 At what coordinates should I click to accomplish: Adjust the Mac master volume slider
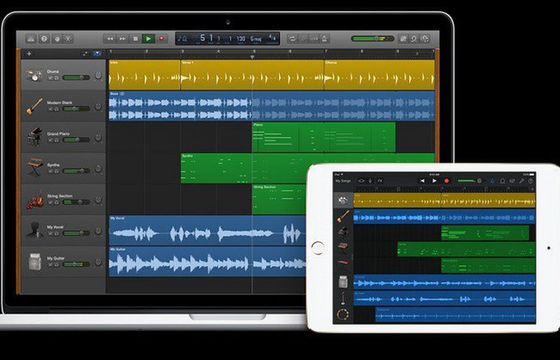(373, 39)
